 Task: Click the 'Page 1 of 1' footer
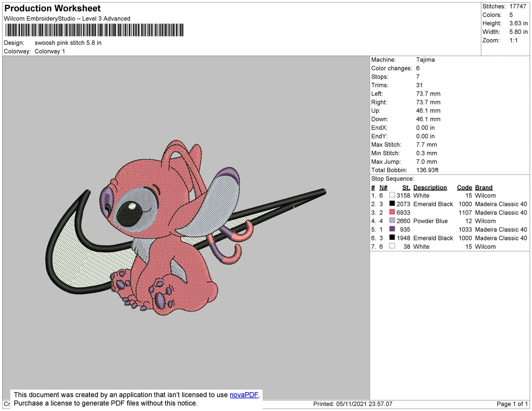512,404
